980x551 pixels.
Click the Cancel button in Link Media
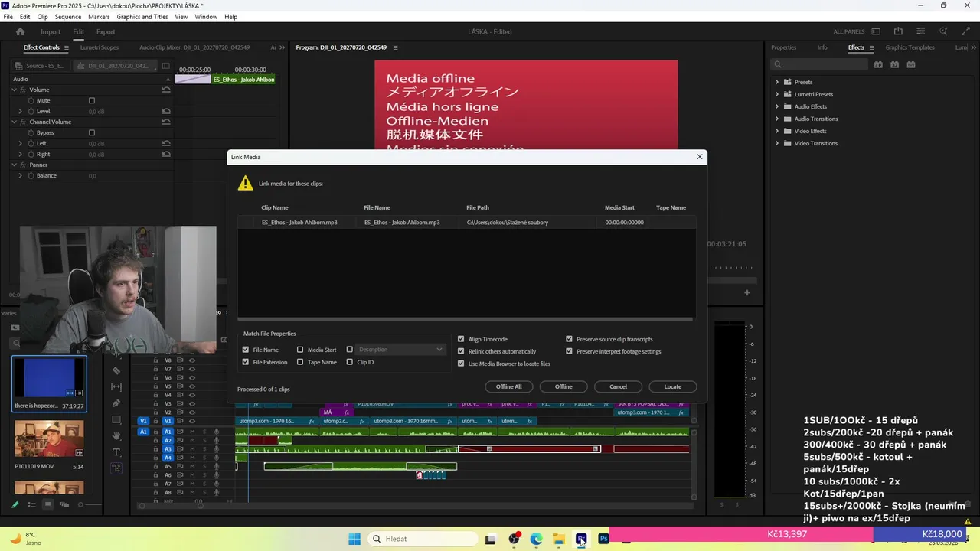coord(618,386)
